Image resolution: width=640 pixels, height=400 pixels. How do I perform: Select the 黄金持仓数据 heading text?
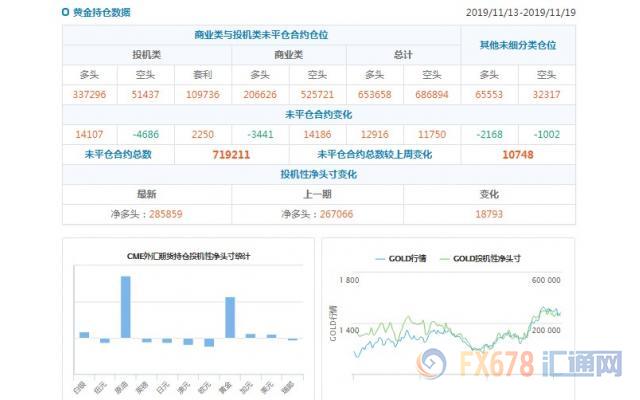(x=102, y=12)
